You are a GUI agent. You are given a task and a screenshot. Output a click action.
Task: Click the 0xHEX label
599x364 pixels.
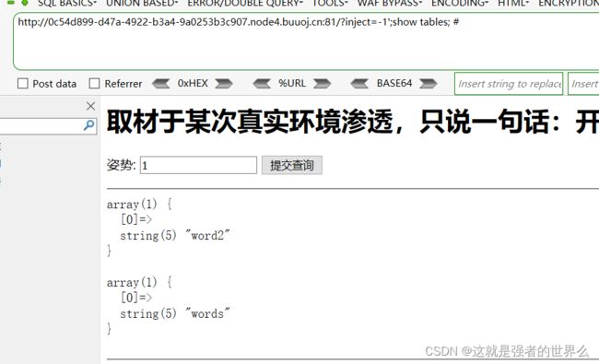pos(193,83)
